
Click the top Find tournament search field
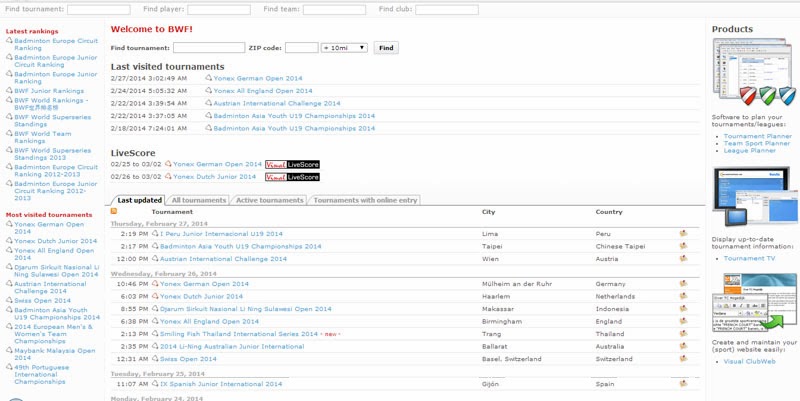[98, 10]
